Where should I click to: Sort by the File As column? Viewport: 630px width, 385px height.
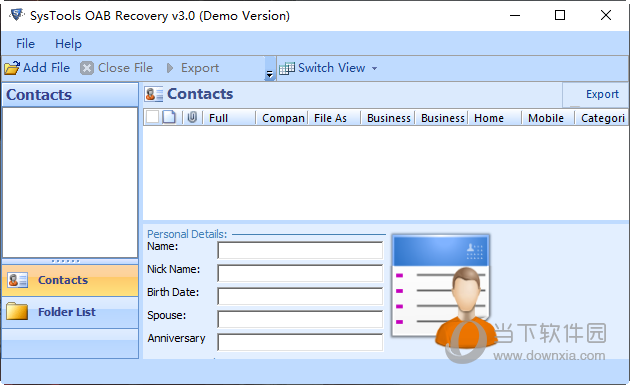(335, 118)
